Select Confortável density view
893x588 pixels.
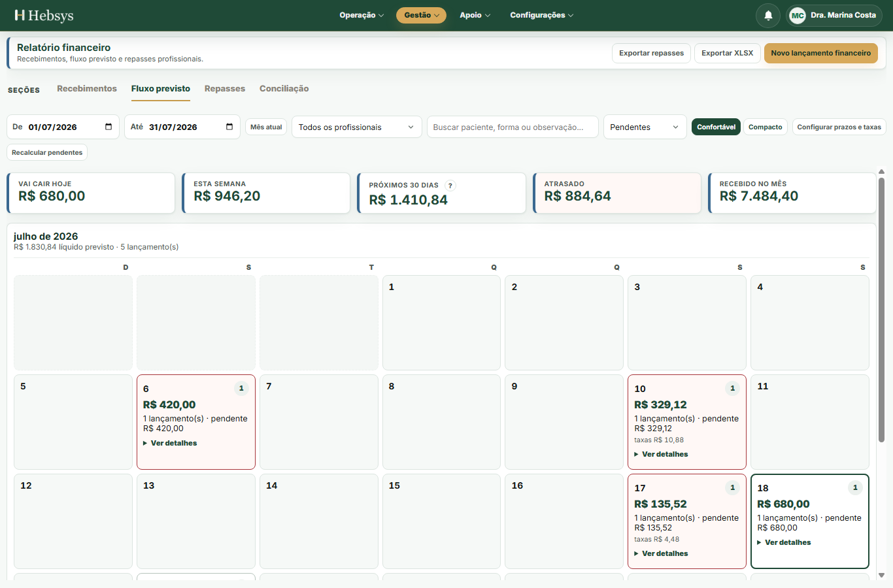(716, 127)
